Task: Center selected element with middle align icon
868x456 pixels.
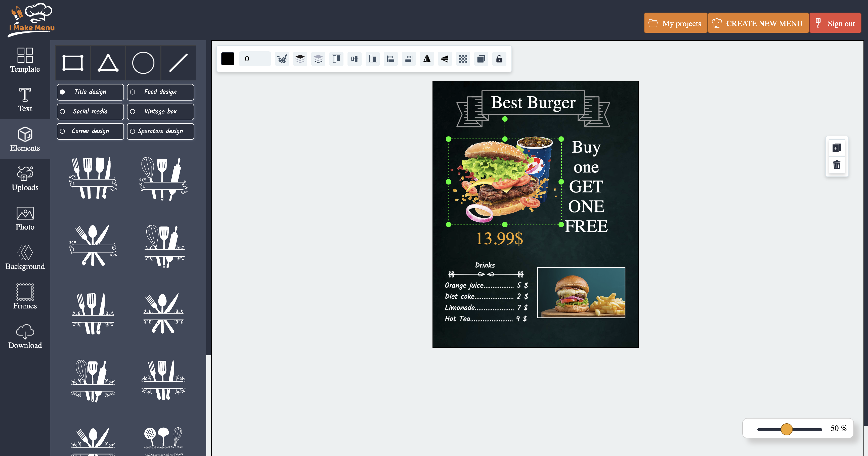Action: coord(355,59)
